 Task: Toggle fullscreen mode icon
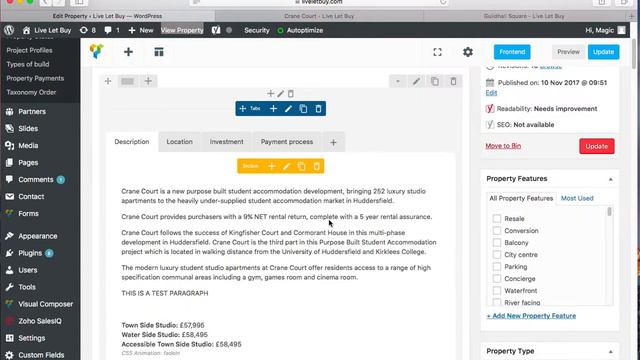[437, 52]
